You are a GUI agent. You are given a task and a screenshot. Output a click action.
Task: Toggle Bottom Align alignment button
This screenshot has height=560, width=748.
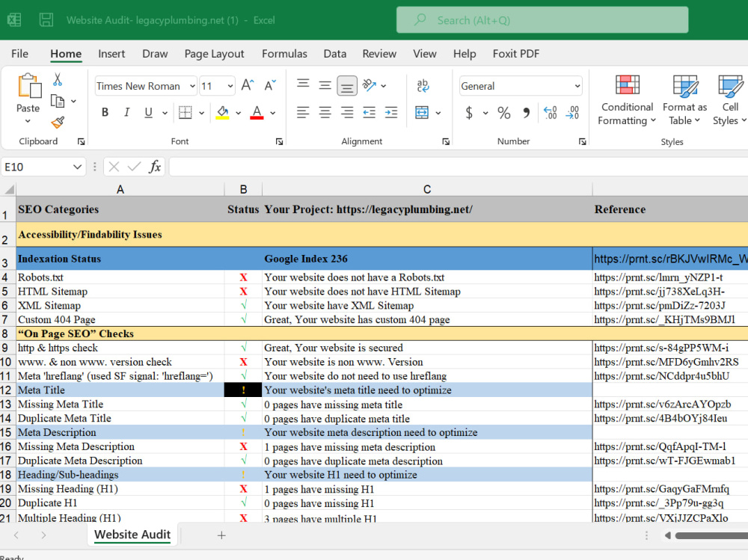347,86
